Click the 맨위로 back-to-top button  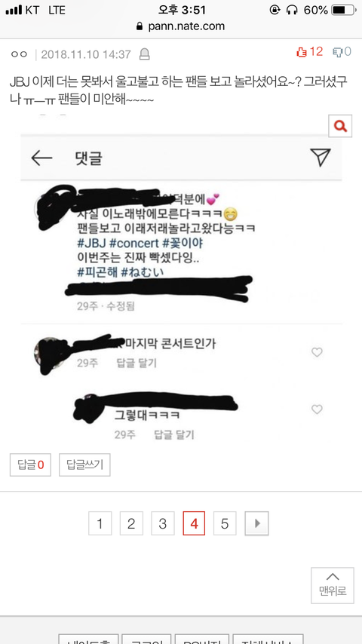click(x=333, y=586)
